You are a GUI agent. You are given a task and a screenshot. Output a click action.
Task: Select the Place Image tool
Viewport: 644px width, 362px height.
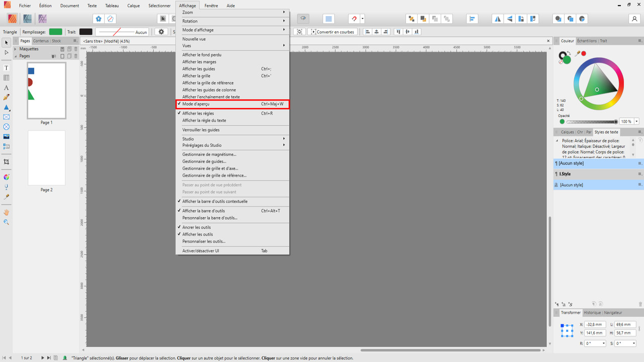coord(6,137)
